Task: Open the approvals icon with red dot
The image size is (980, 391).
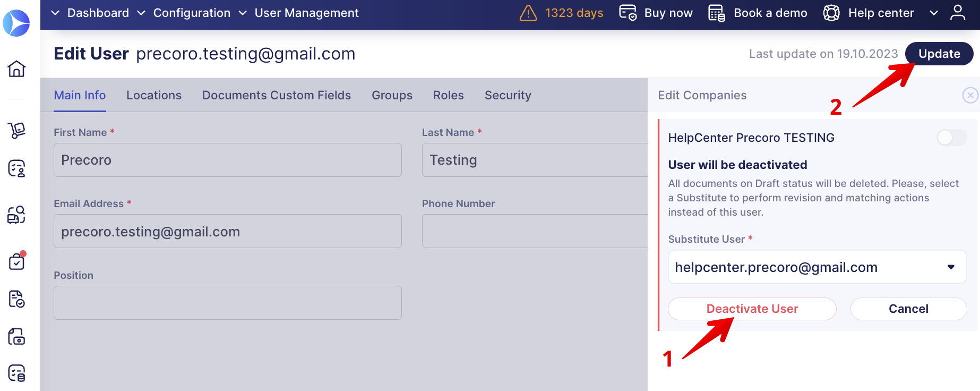Action: coord(16,261)
